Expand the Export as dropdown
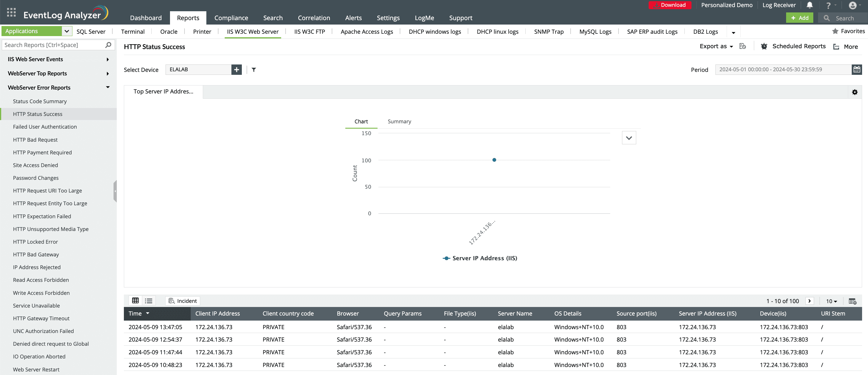The height and width of the screenshot is (375, 868). pos(716,46)
